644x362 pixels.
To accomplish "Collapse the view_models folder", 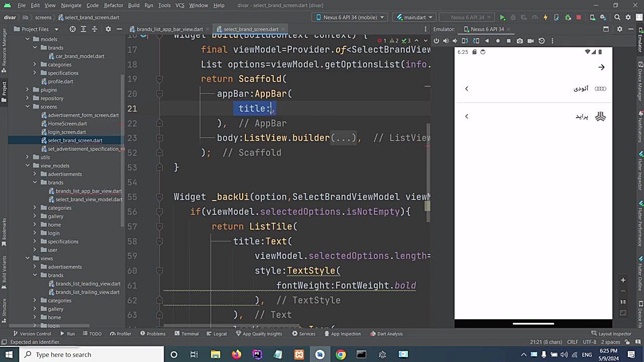I will (x=28, y=166).
